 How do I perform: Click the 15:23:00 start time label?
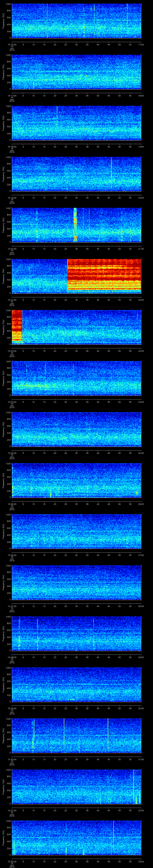[x=12, y=402]
